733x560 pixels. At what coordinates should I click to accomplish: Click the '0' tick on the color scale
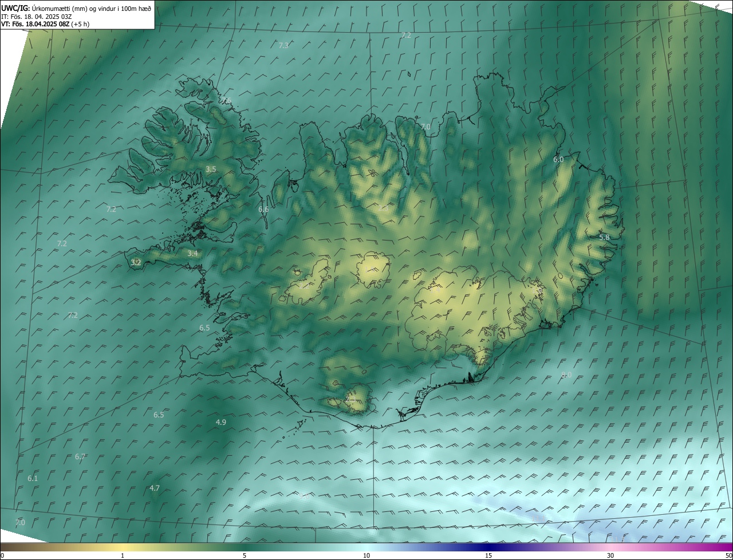[2, 555]
